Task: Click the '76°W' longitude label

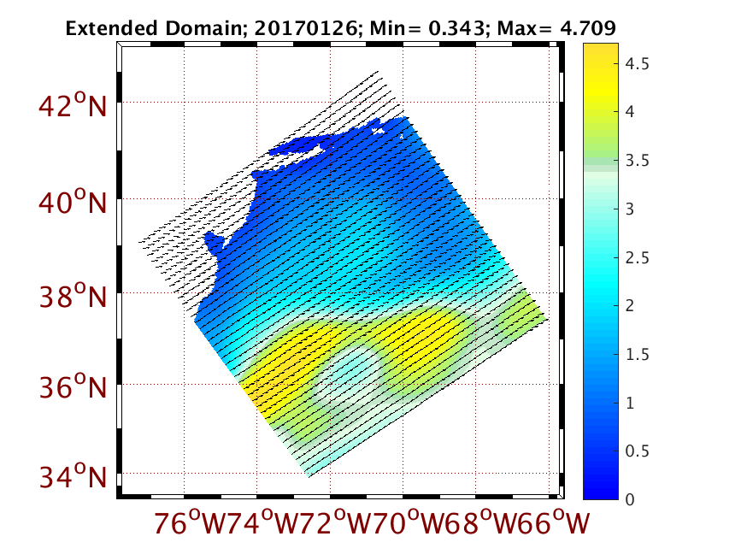Action: click(190, 522)
